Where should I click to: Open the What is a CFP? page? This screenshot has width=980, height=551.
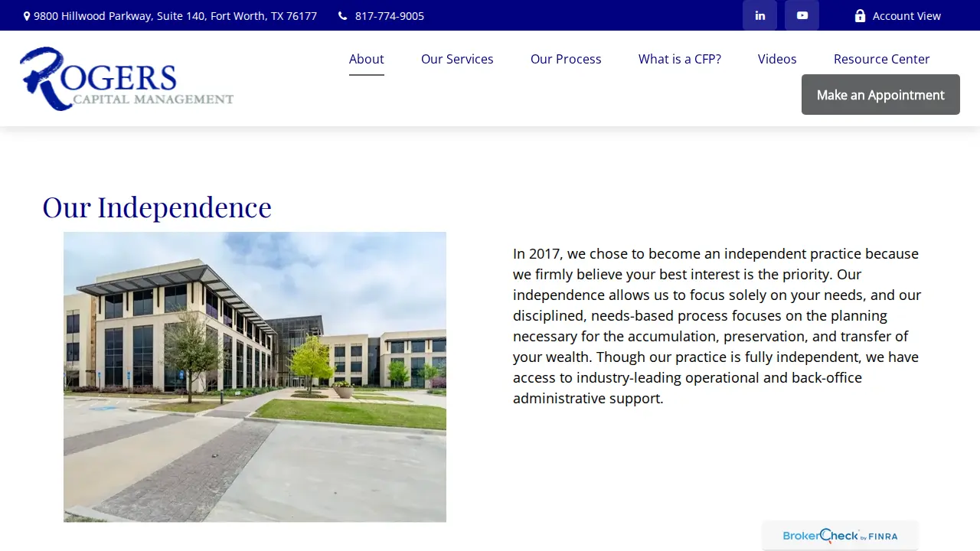pyautogui.click(x=680, y=59)
